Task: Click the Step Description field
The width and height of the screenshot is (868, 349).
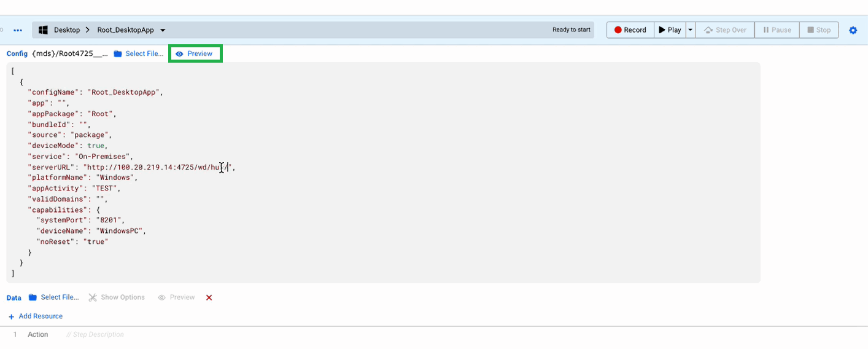Action: point(95,335)
